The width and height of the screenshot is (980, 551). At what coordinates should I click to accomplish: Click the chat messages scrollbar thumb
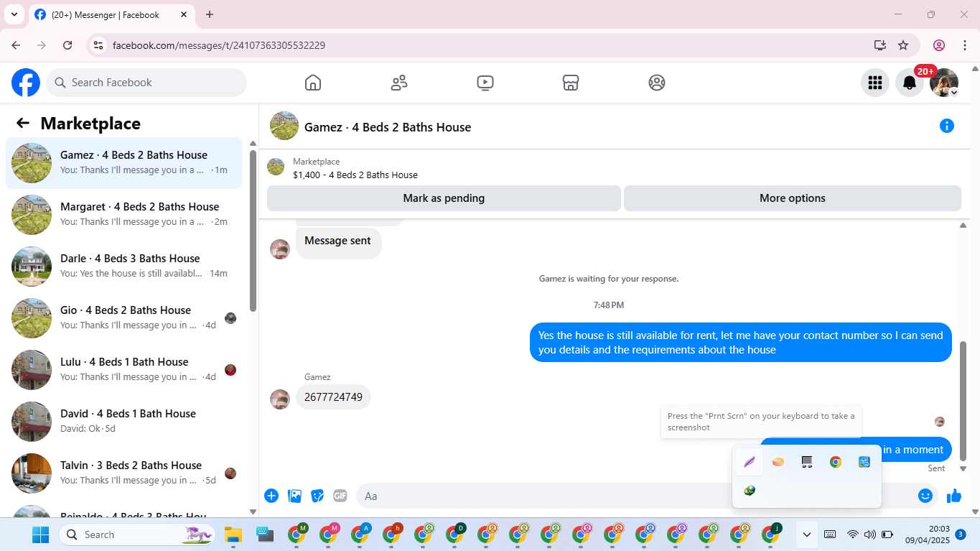963,401
